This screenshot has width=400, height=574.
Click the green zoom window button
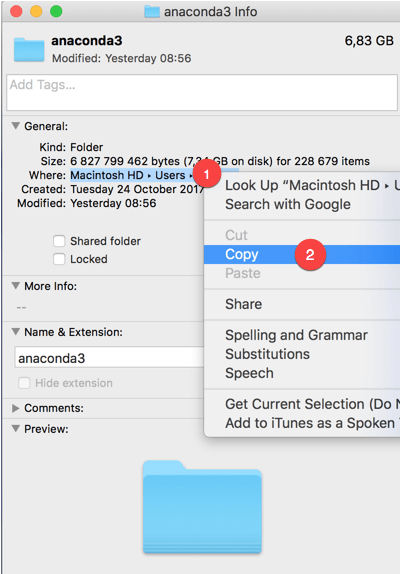[x=56, y=11]
